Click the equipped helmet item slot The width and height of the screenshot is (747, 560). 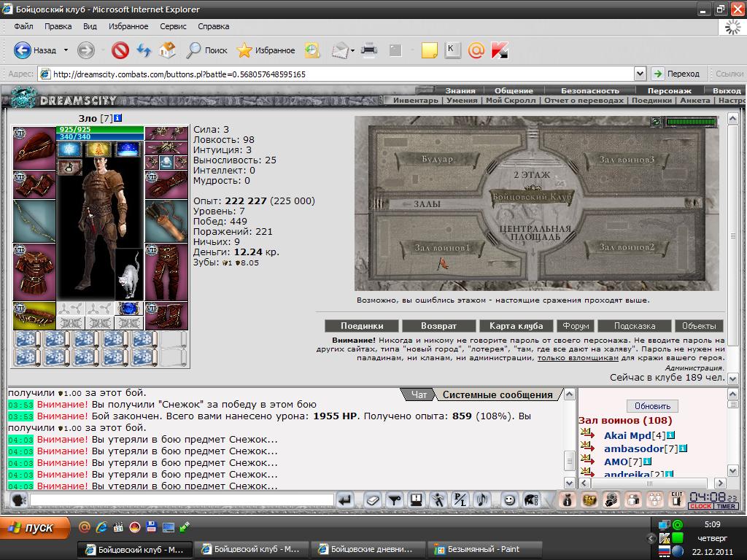[x=34, y=148]
